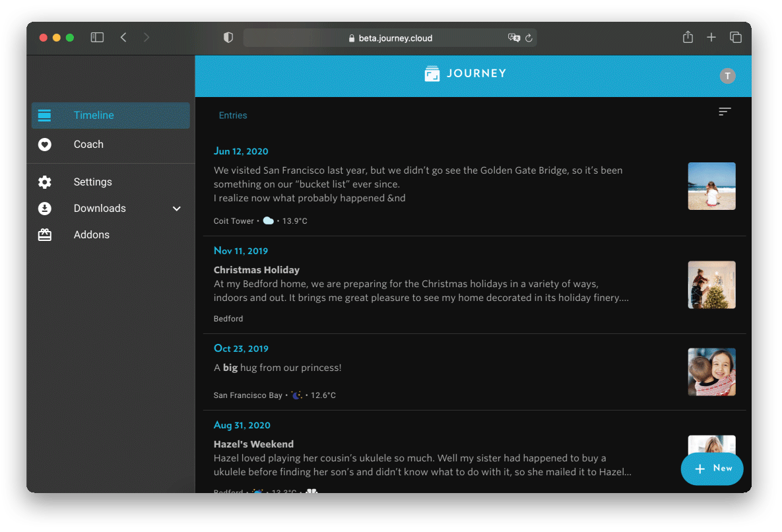Click the Bedford location under Christmas Holiday
Viewport: 782px width, 532px height.
coord(228,319)
